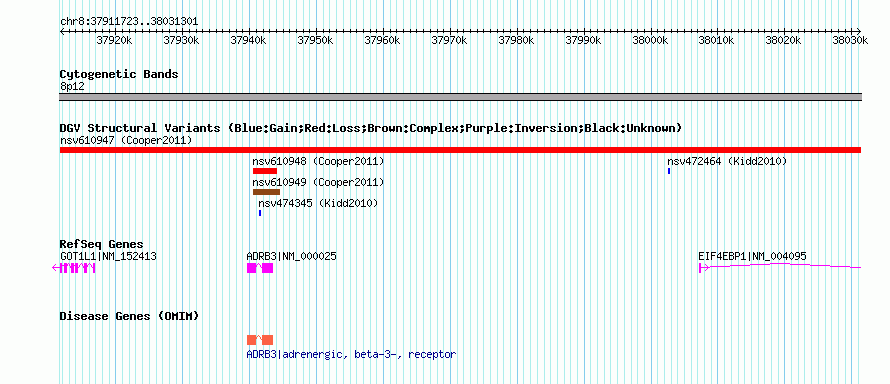Click the gray 8p12 cytogenetic band bar

point(460,97)
